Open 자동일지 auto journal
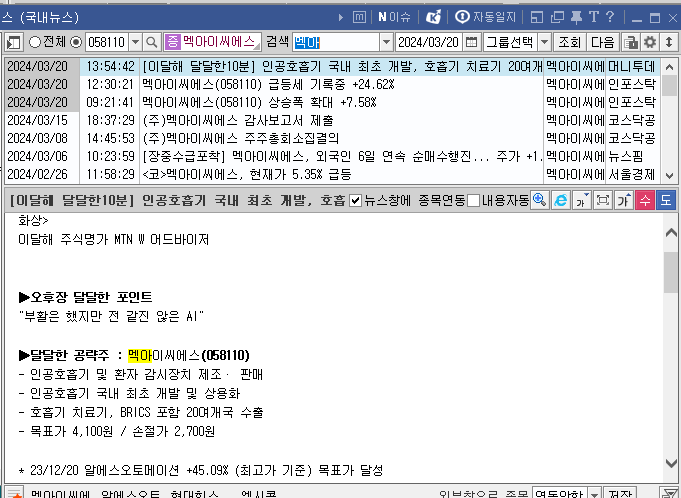This screenshot has height=498, width=681. pyautogui.click(x=486, y=17)
